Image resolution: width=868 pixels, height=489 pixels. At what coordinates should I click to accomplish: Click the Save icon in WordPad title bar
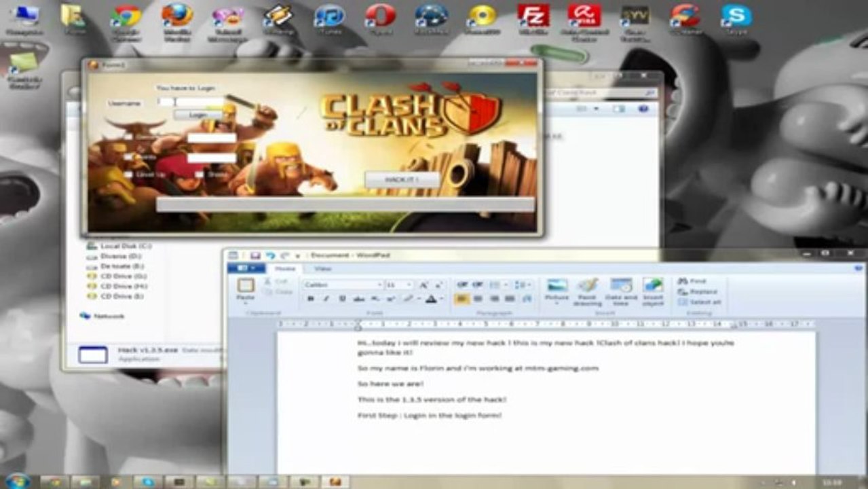pyautogui.click(x=255, y=255)
